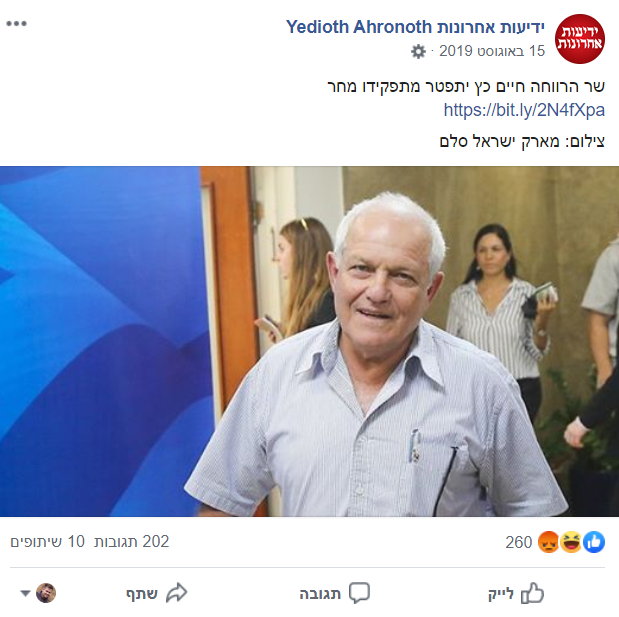The image size is (619, 617).
Task: Open the bit.ly/2N4fXpa link
Action: tap(524, 110)
